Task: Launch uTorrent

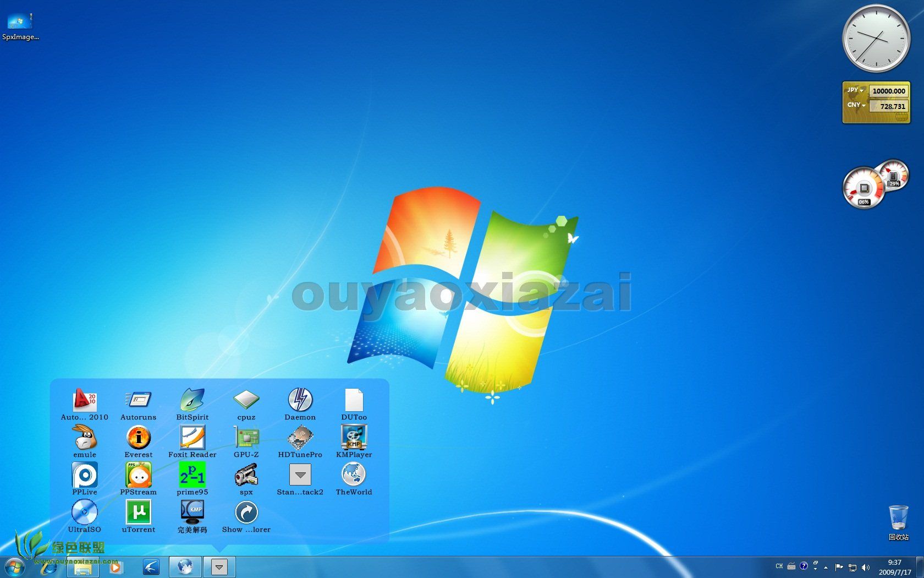Action: 138,517
